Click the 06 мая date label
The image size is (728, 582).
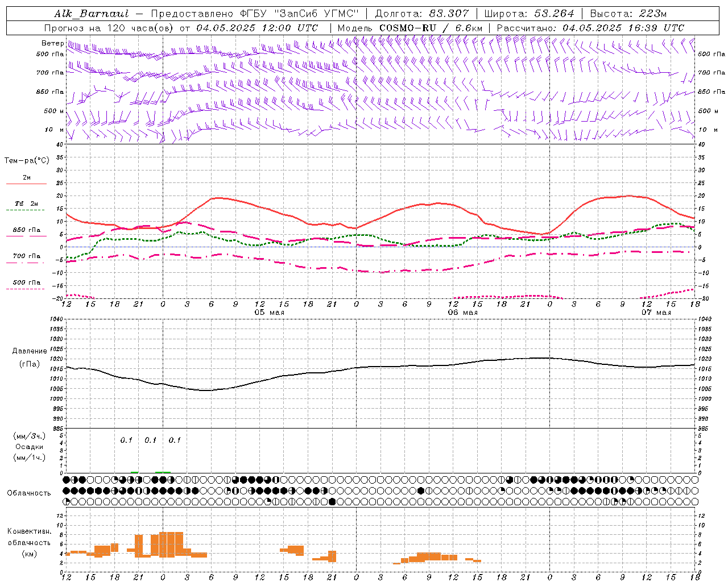pos(463,313)
